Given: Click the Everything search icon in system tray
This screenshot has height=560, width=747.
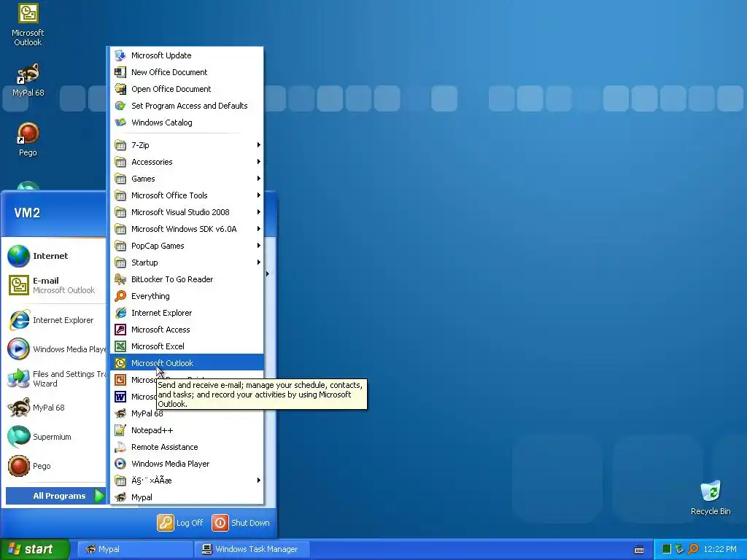Looking at the screenshot, I should (693, 549).
